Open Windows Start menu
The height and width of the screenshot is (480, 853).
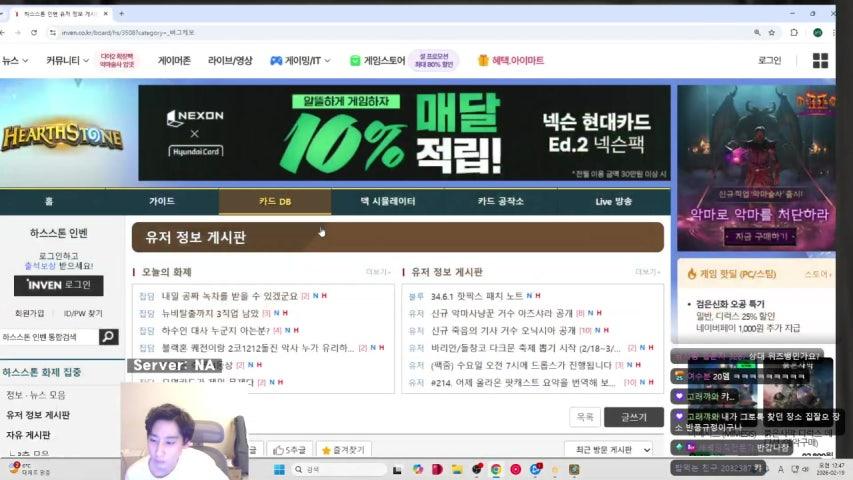[x=279, y=469]
